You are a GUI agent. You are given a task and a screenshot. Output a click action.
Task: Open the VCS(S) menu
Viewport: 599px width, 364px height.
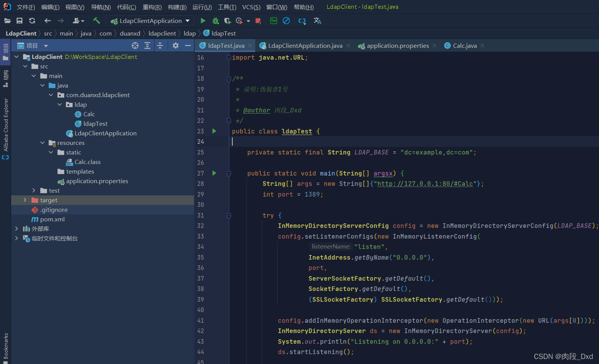click(x=251, y=7)
